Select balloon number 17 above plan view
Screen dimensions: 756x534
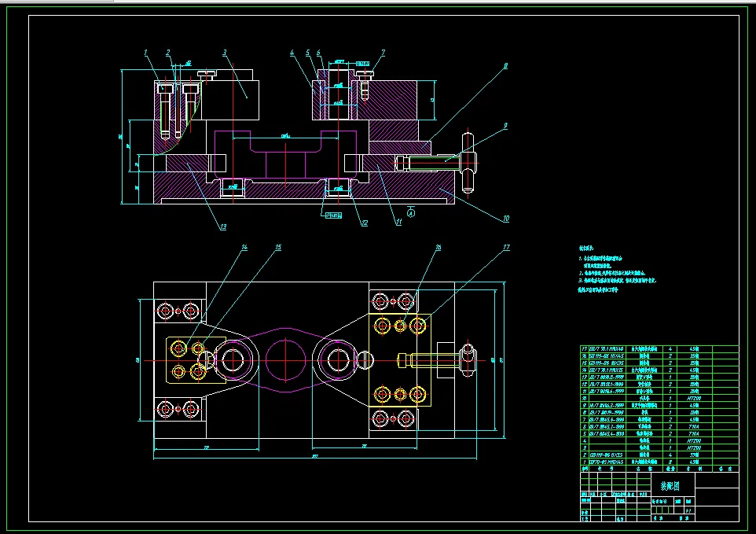pos(506,247)
